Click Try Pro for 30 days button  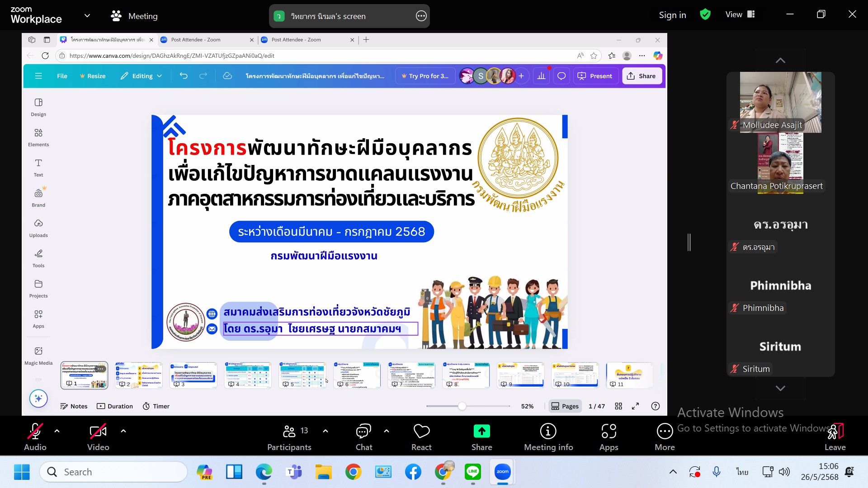(425, 76)
